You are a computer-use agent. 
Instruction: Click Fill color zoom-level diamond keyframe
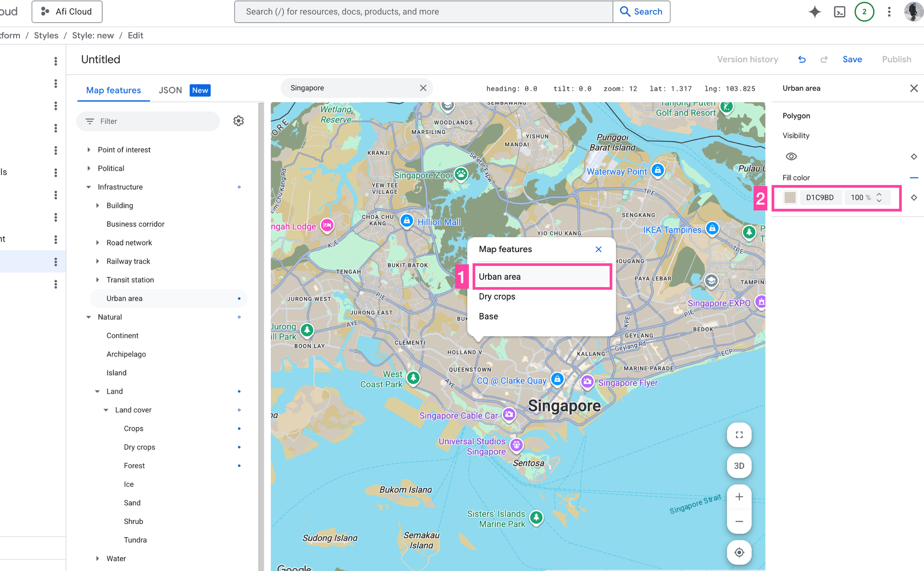point(913,198)
